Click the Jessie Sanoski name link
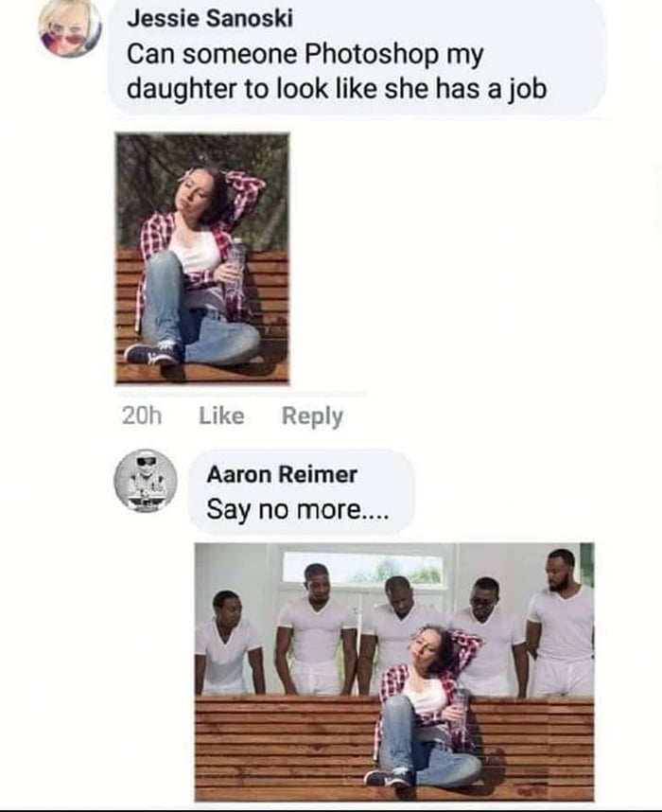This screenshot has width=662, height=812. point(210,19)
